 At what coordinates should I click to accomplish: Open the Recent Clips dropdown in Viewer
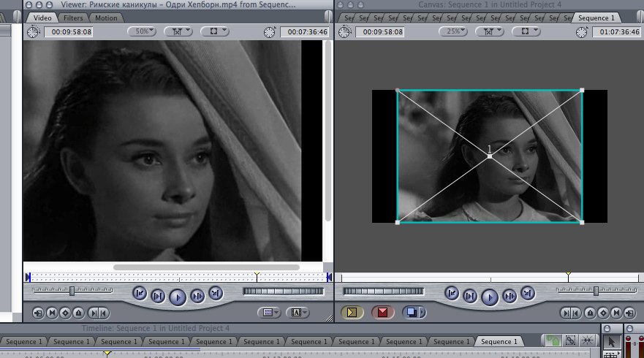269,313
